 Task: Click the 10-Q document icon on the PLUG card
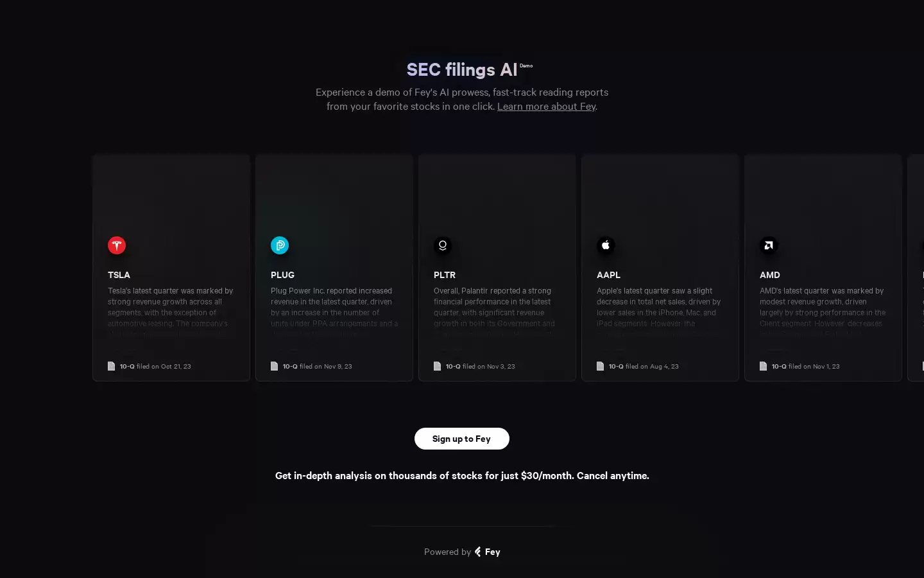pos(275,366)
